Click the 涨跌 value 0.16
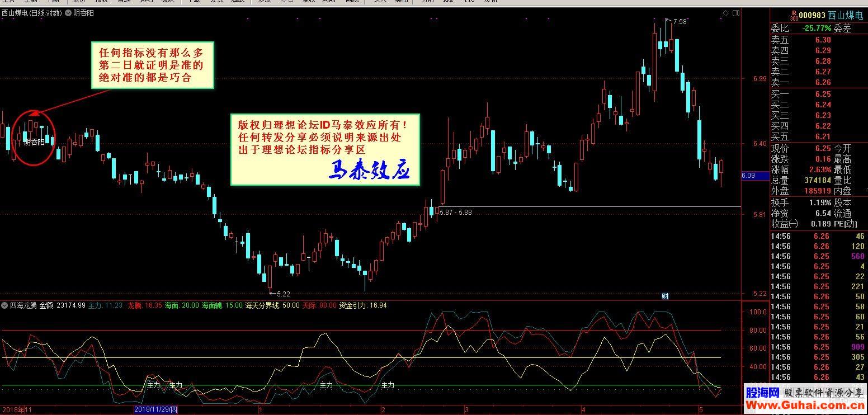Viewport: 868px width, 415px height. pyautogui.click(x=823, y=159)
